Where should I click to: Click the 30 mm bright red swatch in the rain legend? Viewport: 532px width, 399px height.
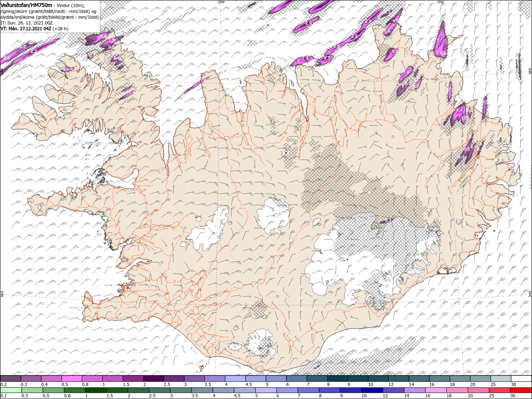pos(520,390)
